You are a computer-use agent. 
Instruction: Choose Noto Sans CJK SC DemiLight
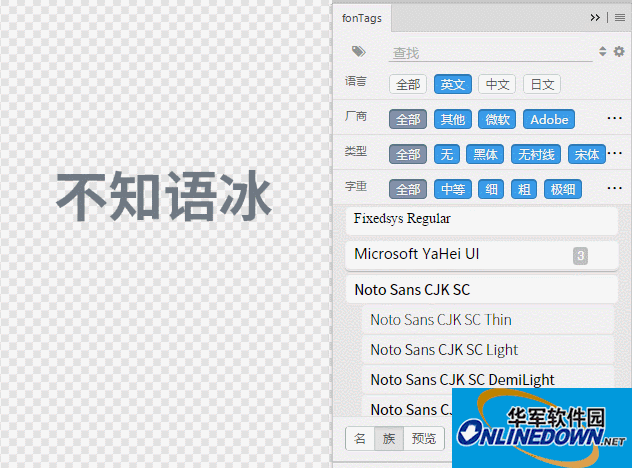point(488,380)
